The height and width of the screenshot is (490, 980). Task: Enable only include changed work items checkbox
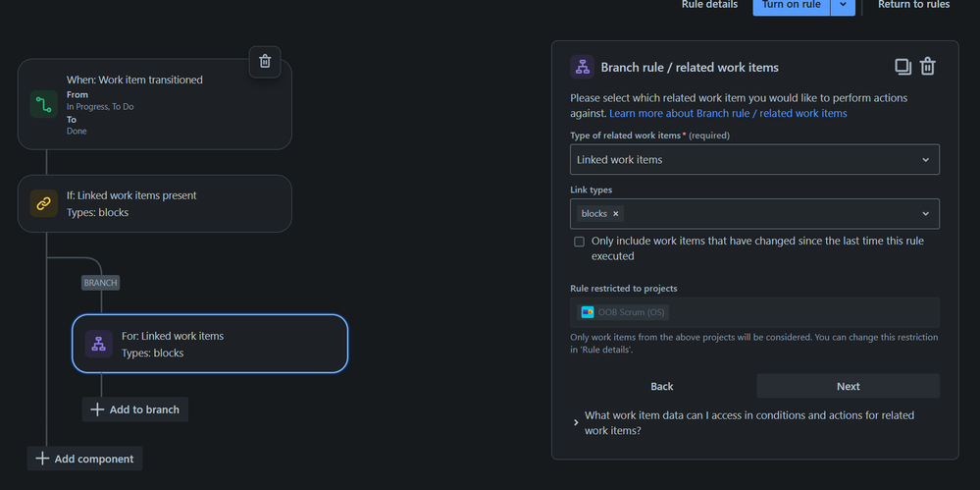coord(579,242)
